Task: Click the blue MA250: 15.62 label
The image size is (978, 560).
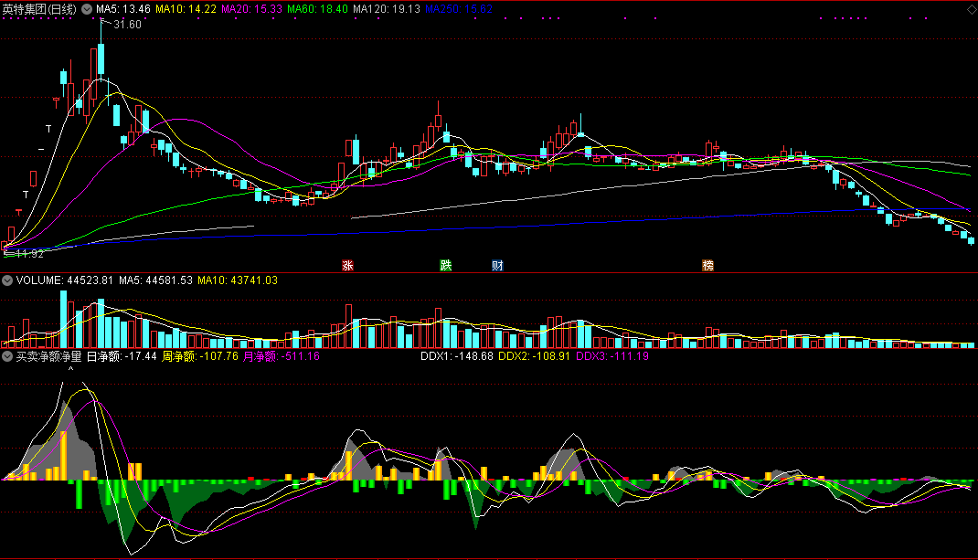Action: [x=459, y=9]
